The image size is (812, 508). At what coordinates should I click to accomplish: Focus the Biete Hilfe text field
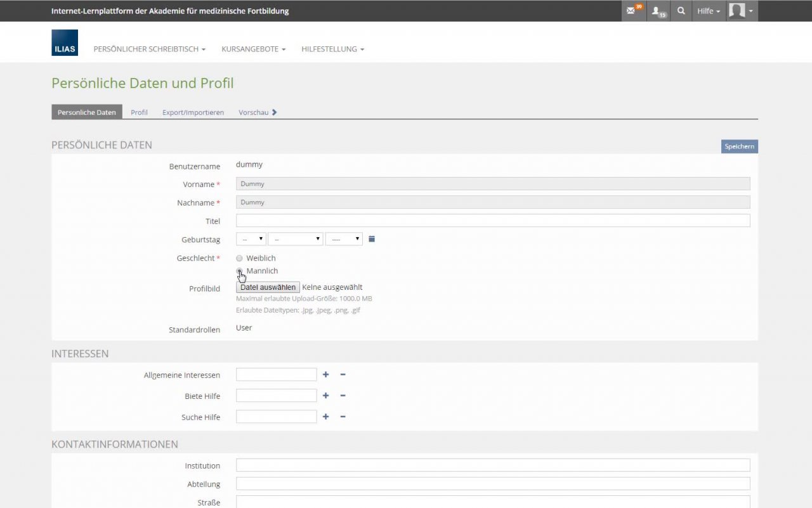click(276, 396)
